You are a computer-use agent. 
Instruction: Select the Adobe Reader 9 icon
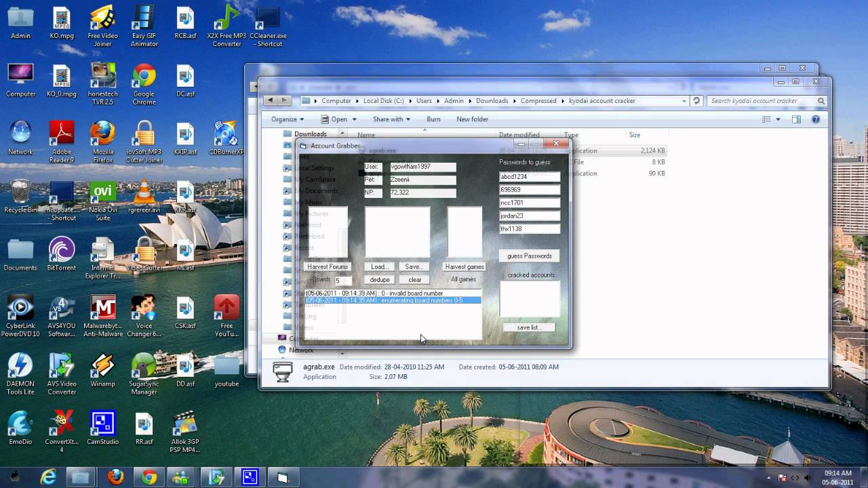pyautogui.click(x=62, y=142)
